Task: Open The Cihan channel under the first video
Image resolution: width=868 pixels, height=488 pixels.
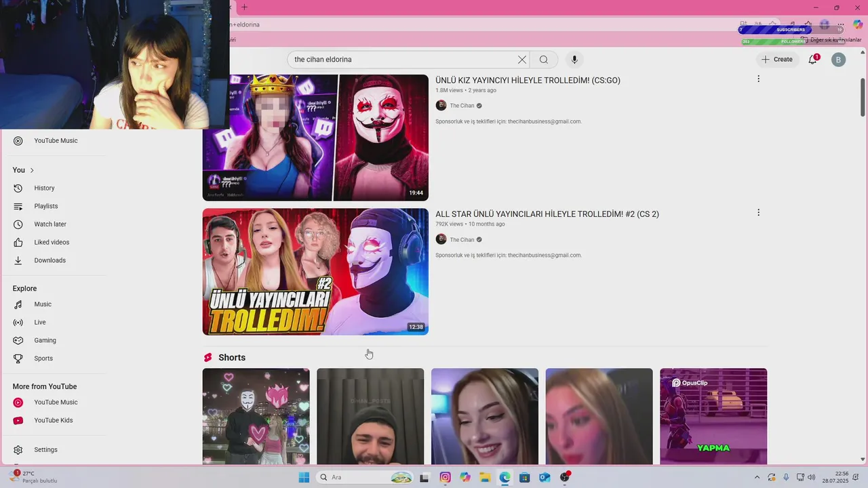Action: [462, 106]
